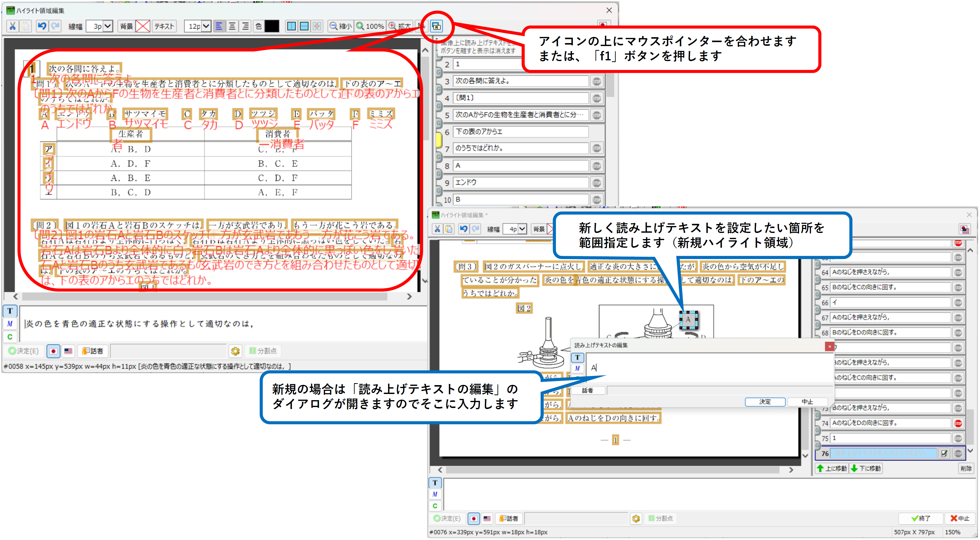Select list row 68 BのねじをDの向きに回す。

pos(890,332)
